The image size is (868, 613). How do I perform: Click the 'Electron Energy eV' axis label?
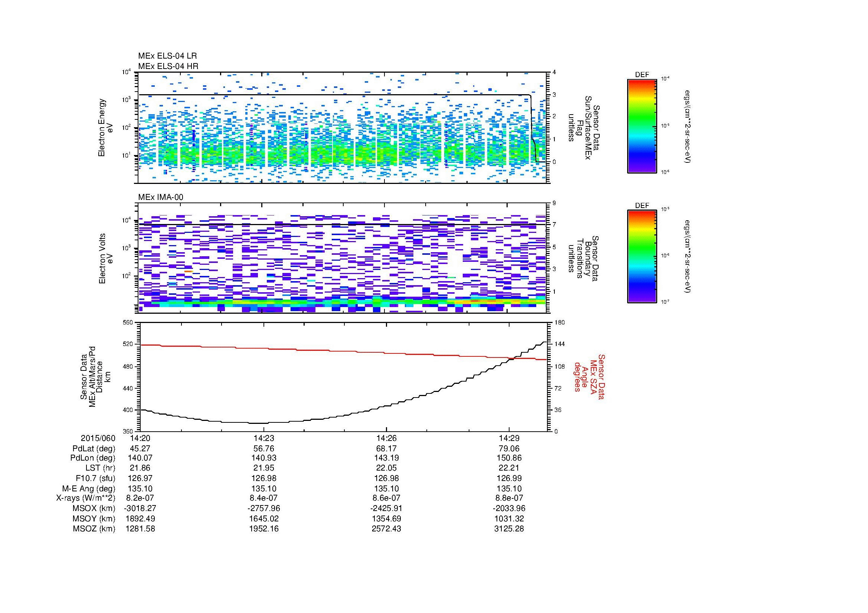(x=105, y=128)
